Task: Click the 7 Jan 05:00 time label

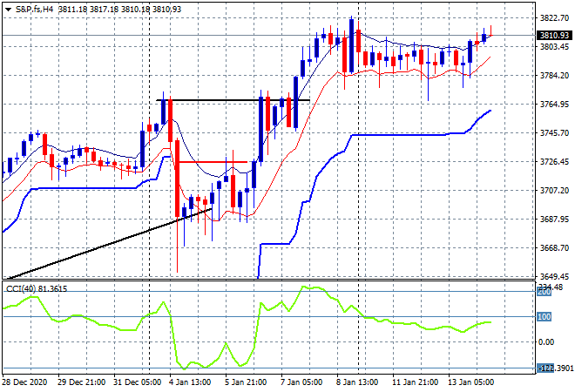Action: pyautogui.click(x=301, y=382)
